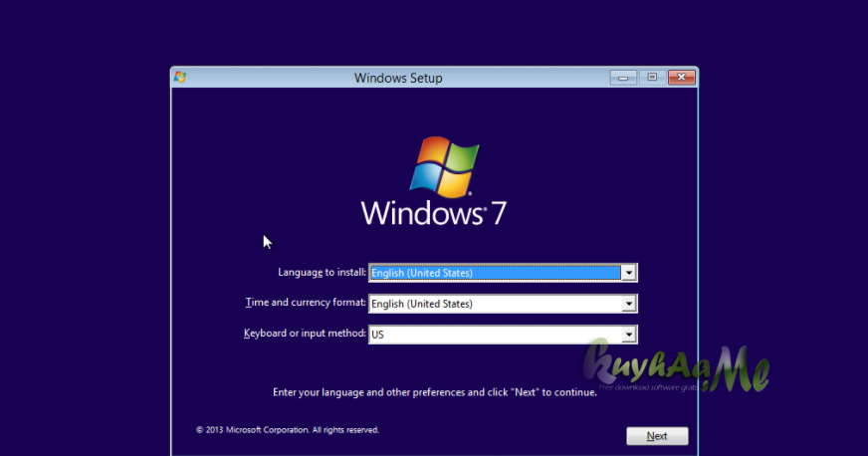This screenshot has width=868, height=456.
Task: Minimize the Windows Setup window
Action: point(623,78)
